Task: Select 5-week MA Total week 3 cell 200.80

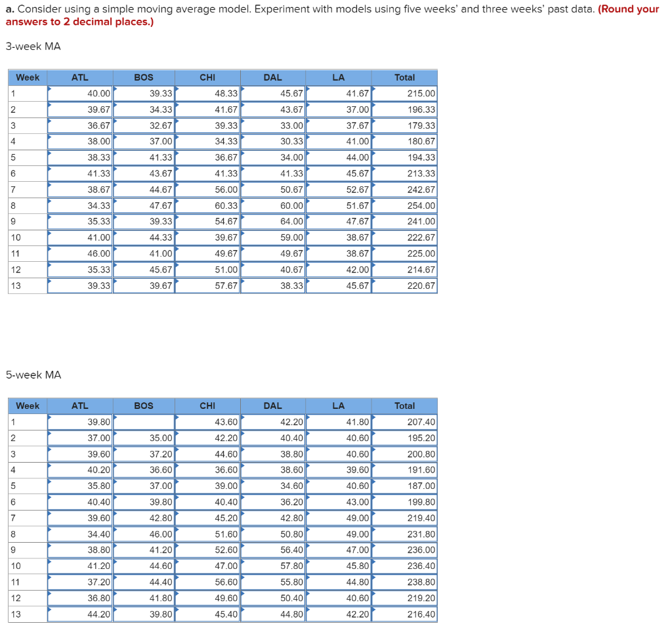Action: point(404,454)
